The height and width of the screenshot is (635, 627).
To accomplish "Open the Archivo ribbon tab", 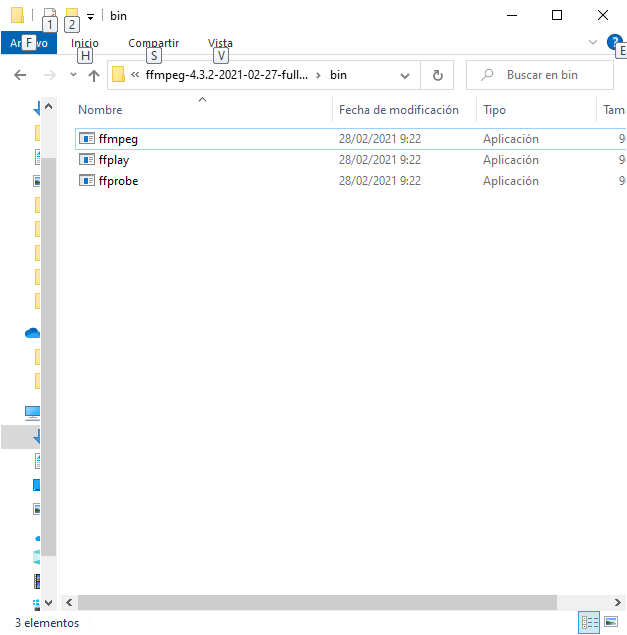I will [x=29, y=43].
